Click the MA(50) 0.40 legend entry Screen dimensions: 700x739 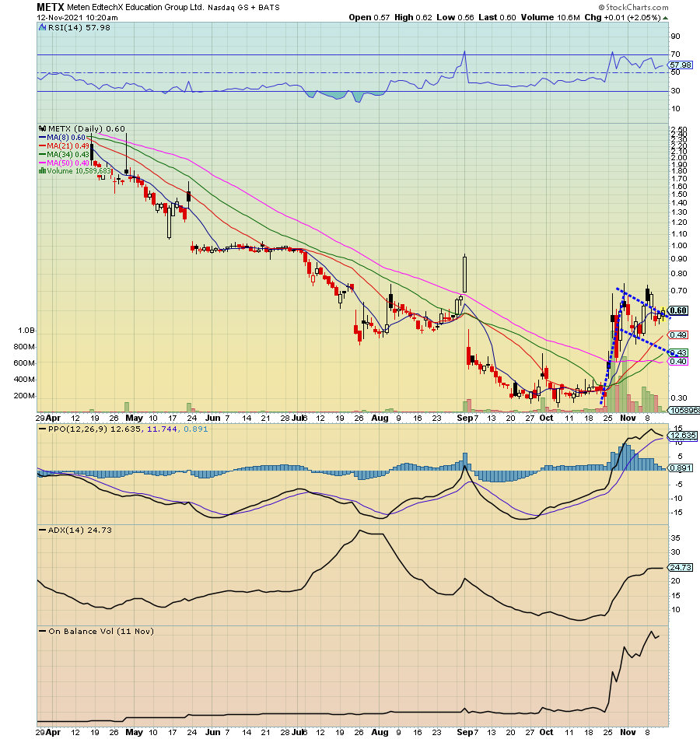pos(64,163)
